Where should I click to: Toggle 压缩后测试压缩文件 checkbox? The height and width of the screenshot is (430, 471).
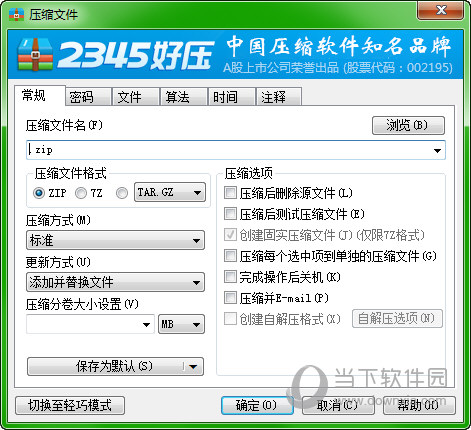click(230, 214)
